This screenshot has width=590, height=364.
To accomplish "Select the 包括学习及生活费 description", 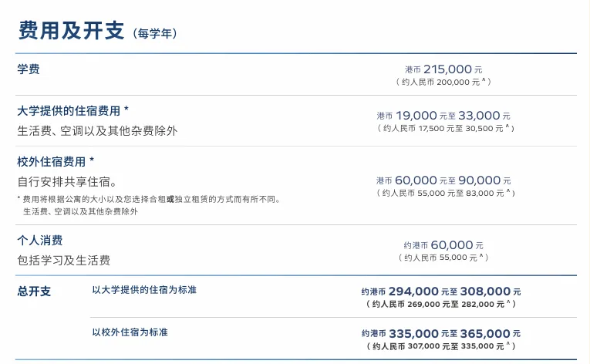I will 64,261.
